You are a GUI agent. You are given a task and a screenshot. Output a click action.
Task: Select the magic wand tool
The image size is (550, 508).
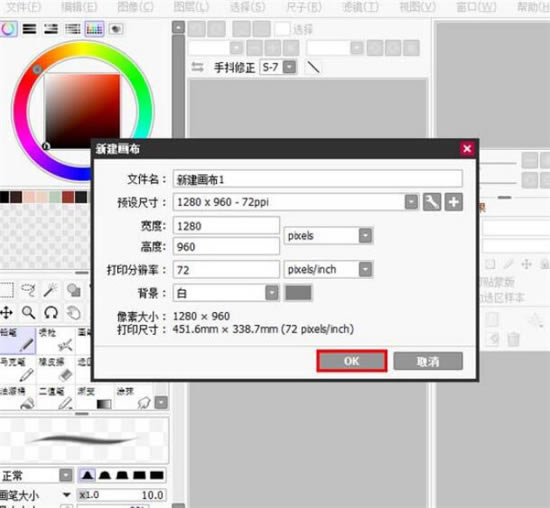tap(50, 290)
